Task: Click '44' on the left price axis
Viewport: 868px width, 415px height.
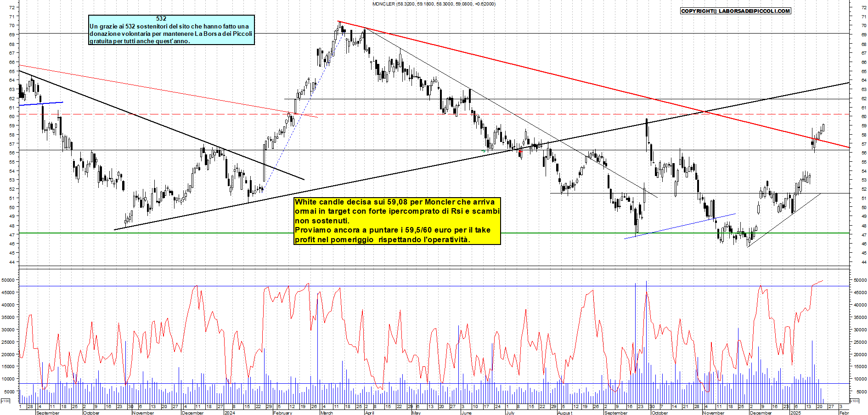Action: tap(11, 262)
